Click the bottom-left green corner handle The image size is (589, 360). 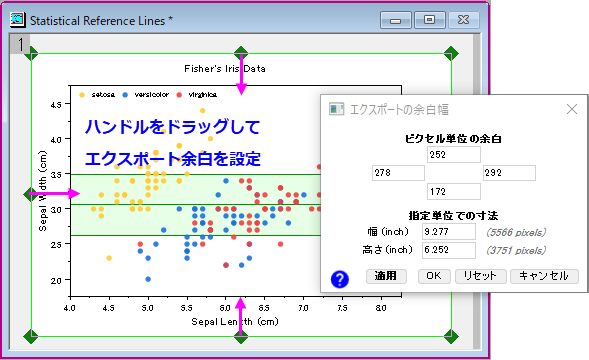[x=31, y=336]
